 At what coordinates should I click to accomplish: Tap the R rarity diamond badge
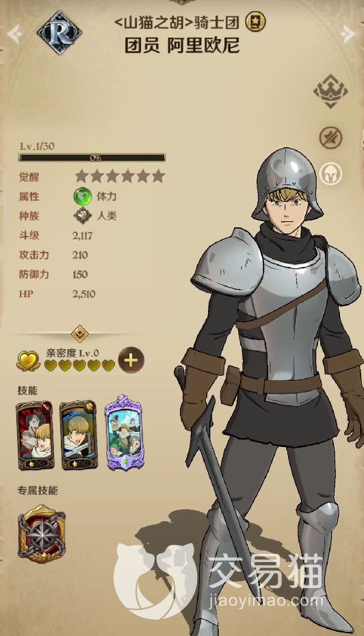(60, 32)
